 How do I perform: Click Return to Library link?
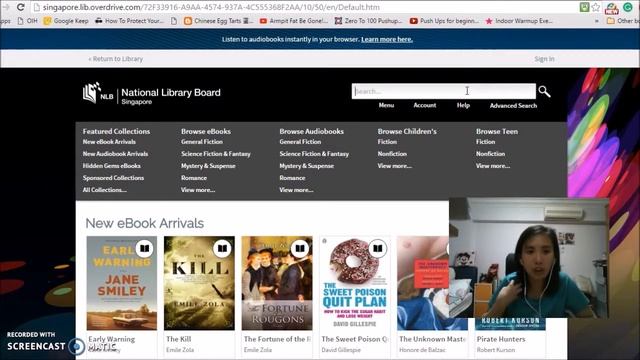[x=116, y=59]
